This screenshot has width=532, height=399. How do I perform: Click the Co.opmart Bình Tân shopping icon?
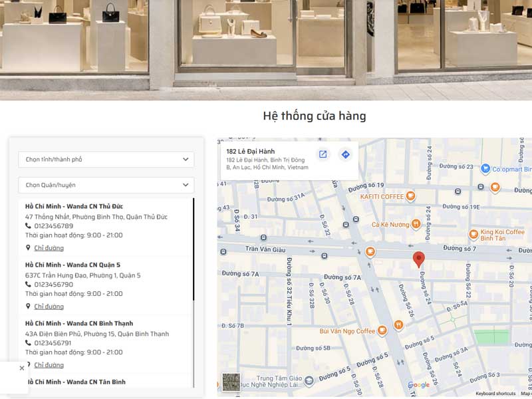[x=485, y=169]
